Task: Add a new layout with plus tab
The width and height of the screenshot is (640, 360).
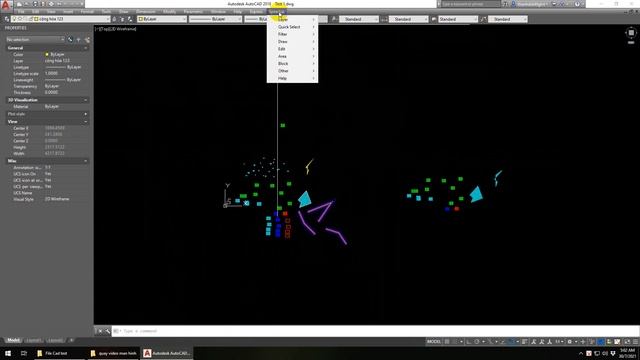Action: pos(71,340)
